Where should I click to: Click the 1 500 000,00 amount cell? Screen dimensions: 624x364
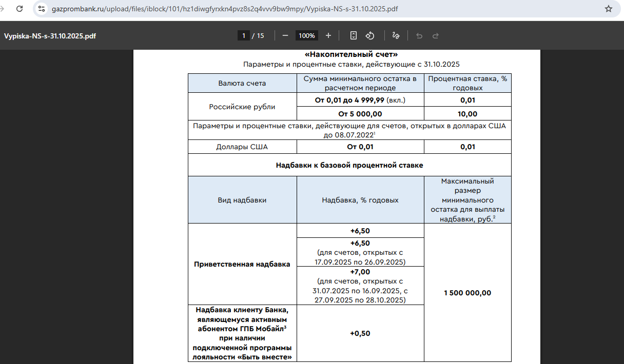[467, 293]
